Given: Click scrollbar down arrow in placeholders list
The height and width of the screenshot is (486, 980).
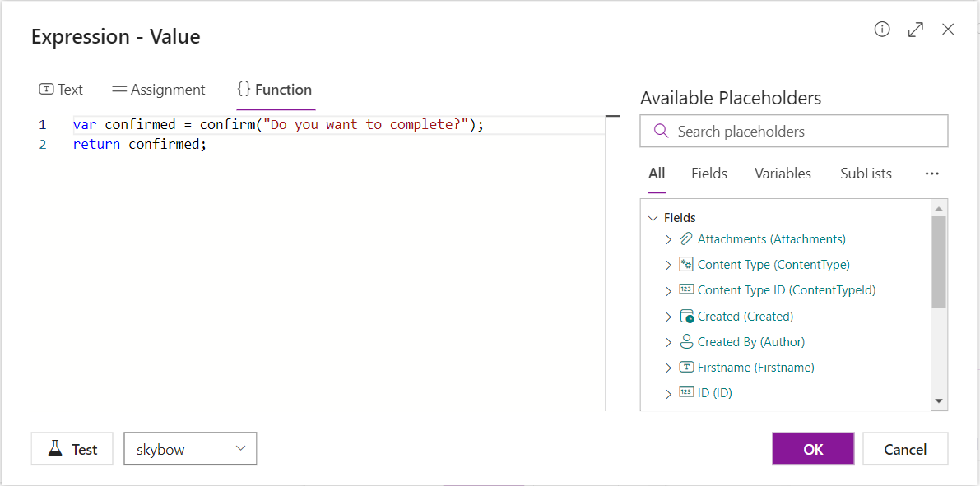Looking at the screenshot, I should [938, 400].
